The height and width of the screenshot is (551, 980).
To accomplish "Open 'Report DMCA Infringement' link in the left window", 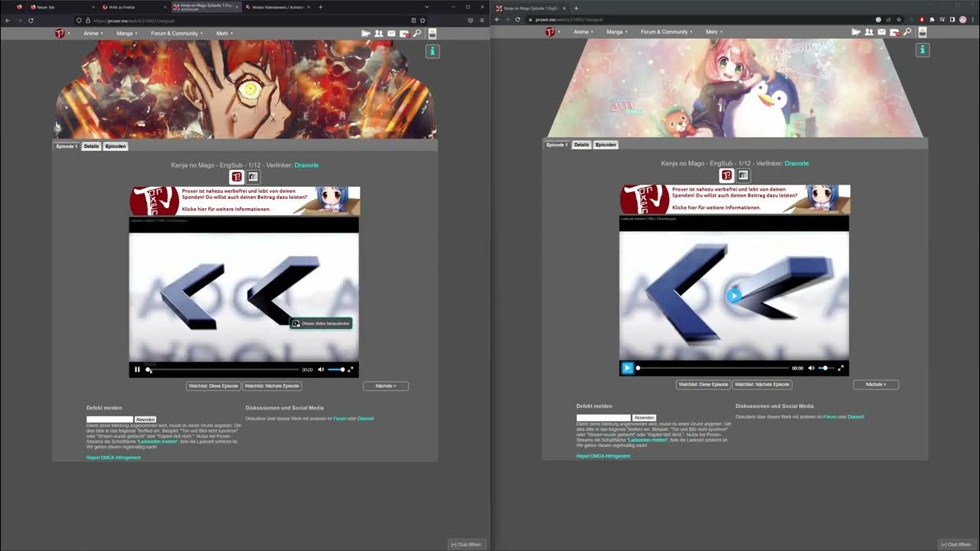I will (113, 458).
